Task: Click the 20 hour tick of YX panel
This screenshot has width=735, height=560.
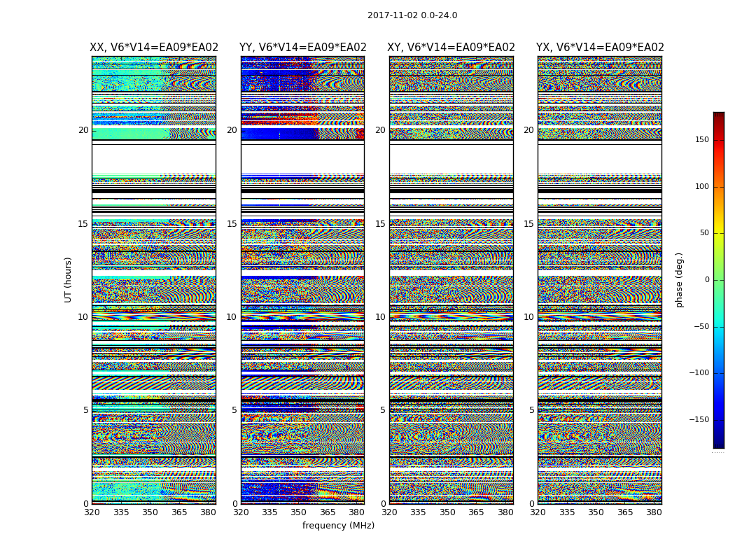Action: click(528, 130)
